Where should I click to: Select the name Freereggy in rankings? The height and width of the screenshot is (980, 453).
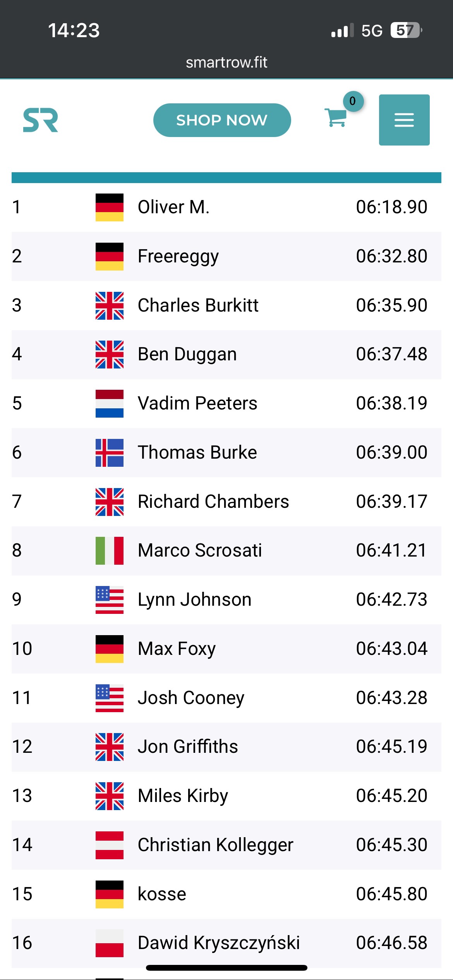[178, 256]
